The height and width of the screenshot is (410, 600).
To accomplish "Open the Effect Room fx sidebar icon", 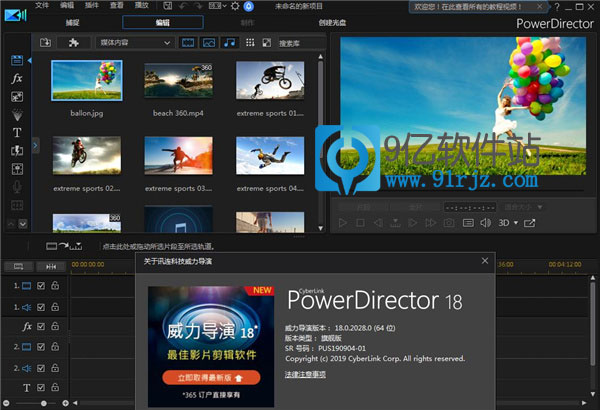I will point(17,78).
